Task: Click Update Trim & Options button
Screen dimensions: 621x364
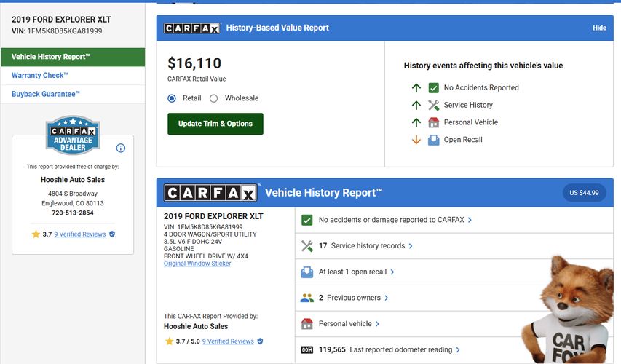Action: pos(215,124)
